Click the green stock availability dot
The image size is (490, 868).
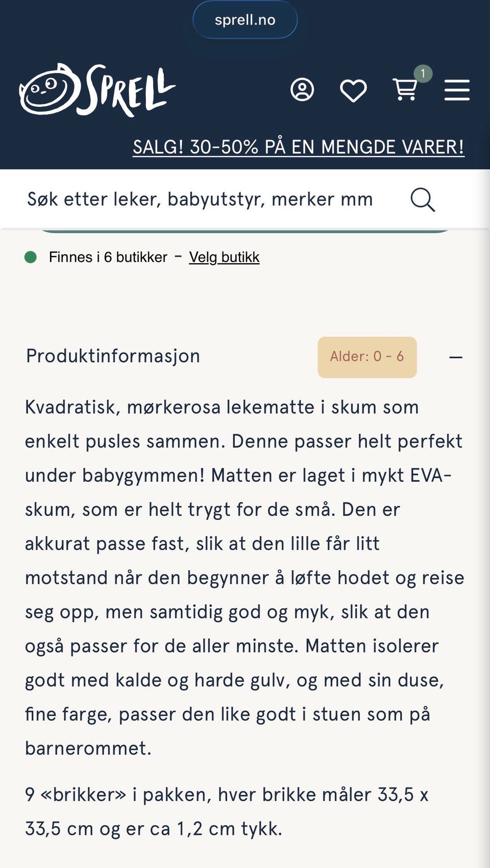[31, 257]
